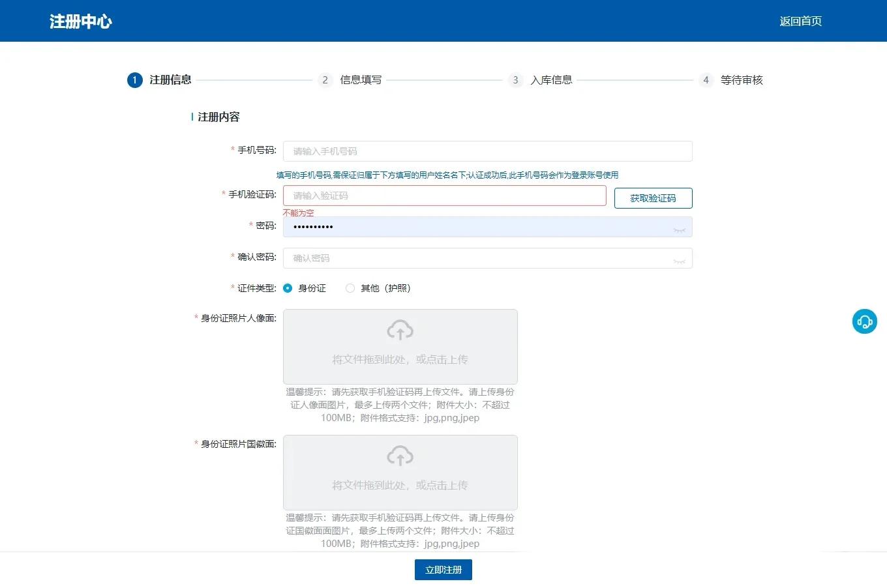
Task: Select the 身份证 document type radio button
Action: [288, 287]
